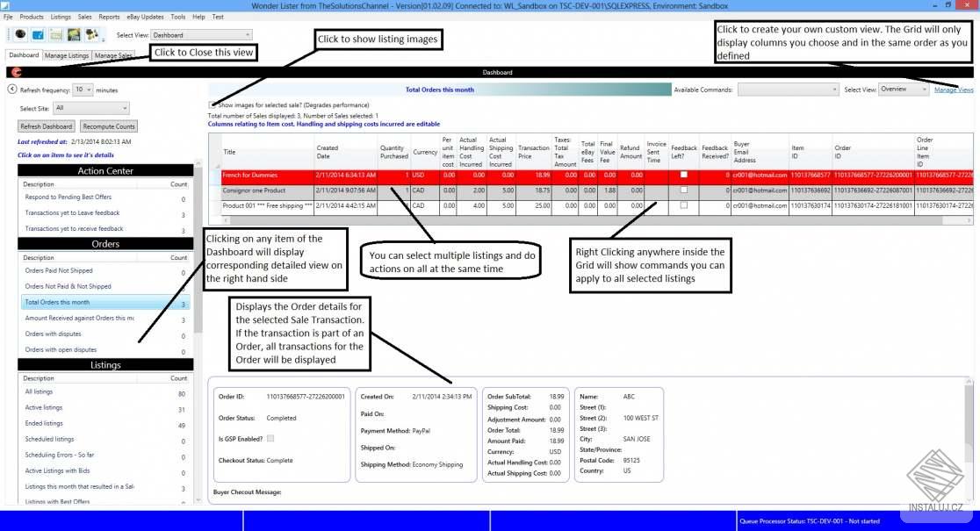Select Transactions yet to Leave feedback item
The height and width of the screenshot is (531, 980).
click(x=104, y=213)
